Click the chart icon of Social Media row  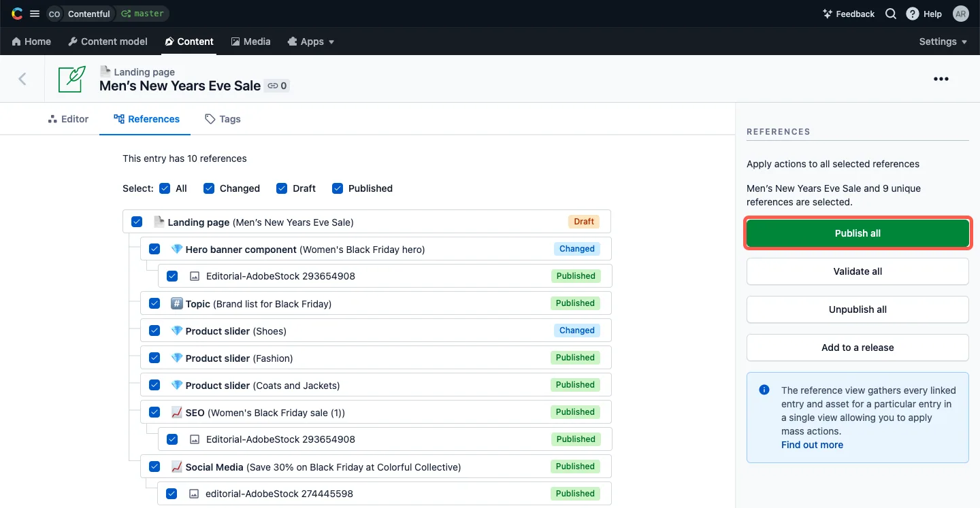tap(177, 467)
